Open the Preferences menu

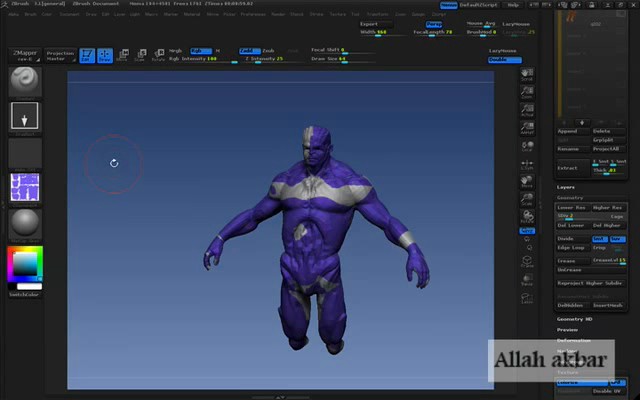(253, 14)
